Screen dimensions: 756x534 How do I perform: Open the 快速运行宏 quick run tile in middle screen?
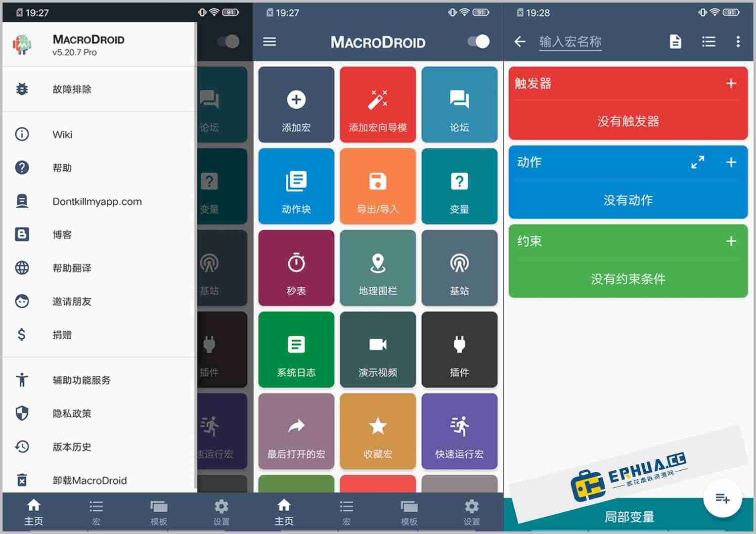(459, 431)
